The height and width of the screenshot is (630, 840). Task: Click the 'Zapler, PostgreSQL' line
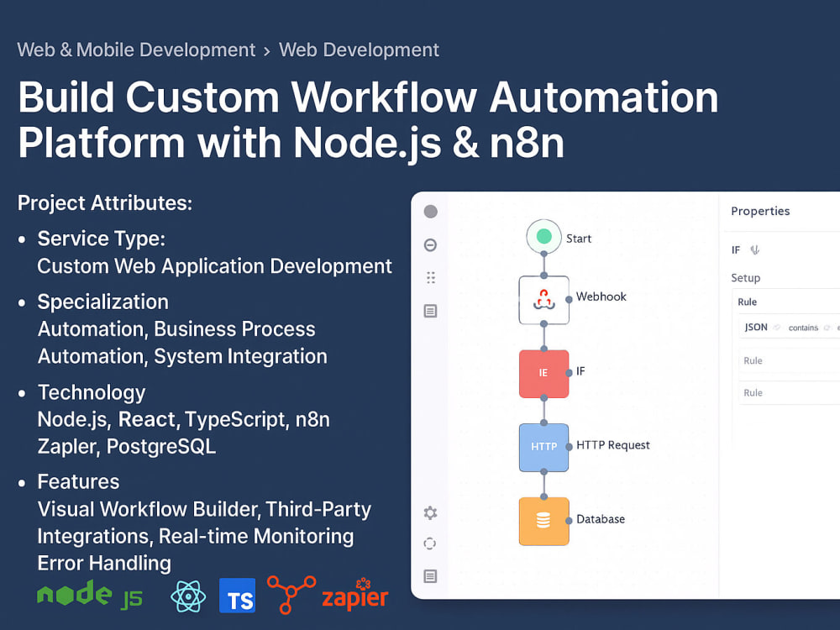point(127,446)
